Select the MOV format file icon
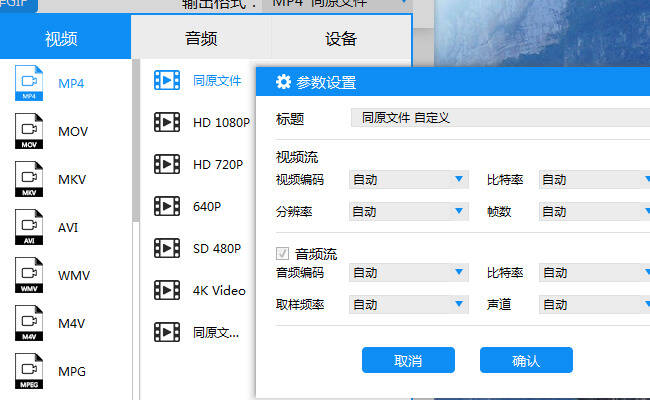 coord(29,131)
